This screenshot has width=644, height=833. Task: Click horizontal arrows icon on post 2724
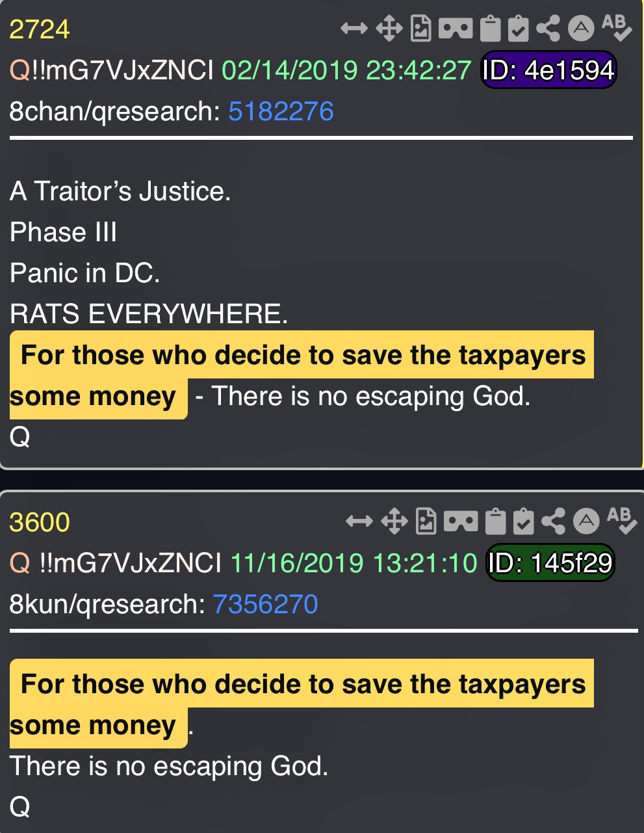354,29
